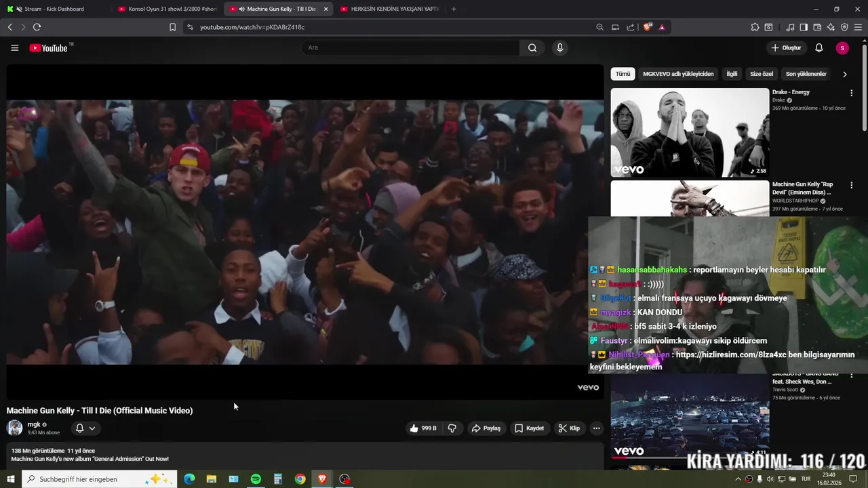Open Brave Rewards triangle icon
868x488 pixels.
pos(662,27)
